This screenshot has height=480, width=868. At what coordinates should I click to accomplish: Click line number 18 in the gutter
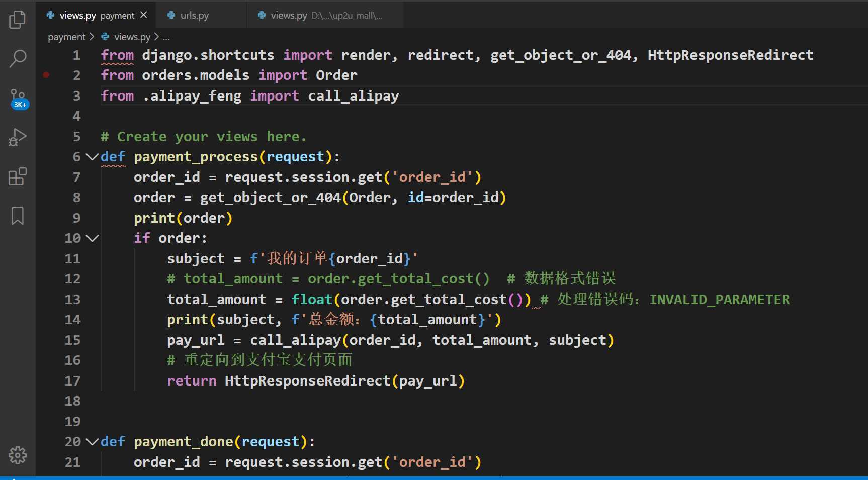(x=72, y=401)
